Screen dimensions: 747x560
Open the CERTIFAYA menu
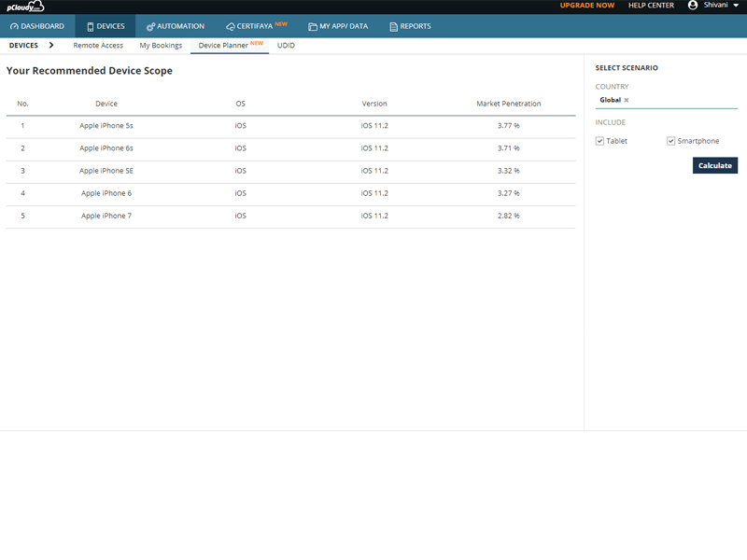256,26
